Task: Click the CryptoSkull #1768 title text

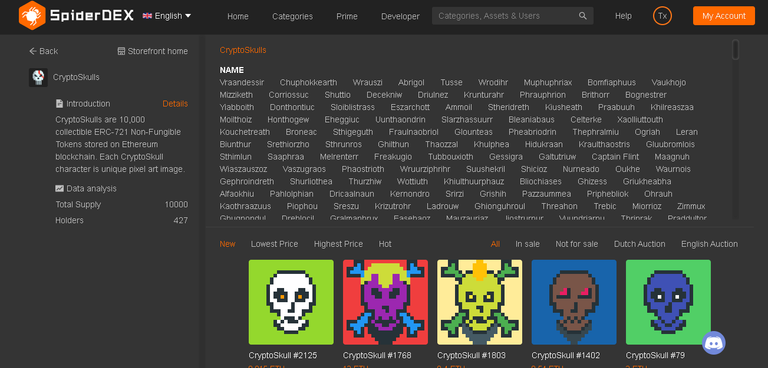Action: [377, 355]
